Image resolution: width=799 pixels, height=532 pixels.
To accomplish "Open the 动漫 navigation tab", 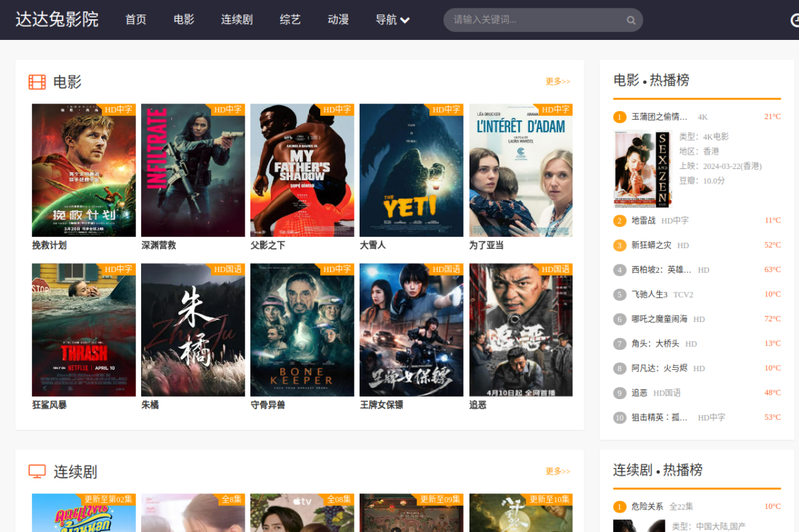I will [338, 20].
